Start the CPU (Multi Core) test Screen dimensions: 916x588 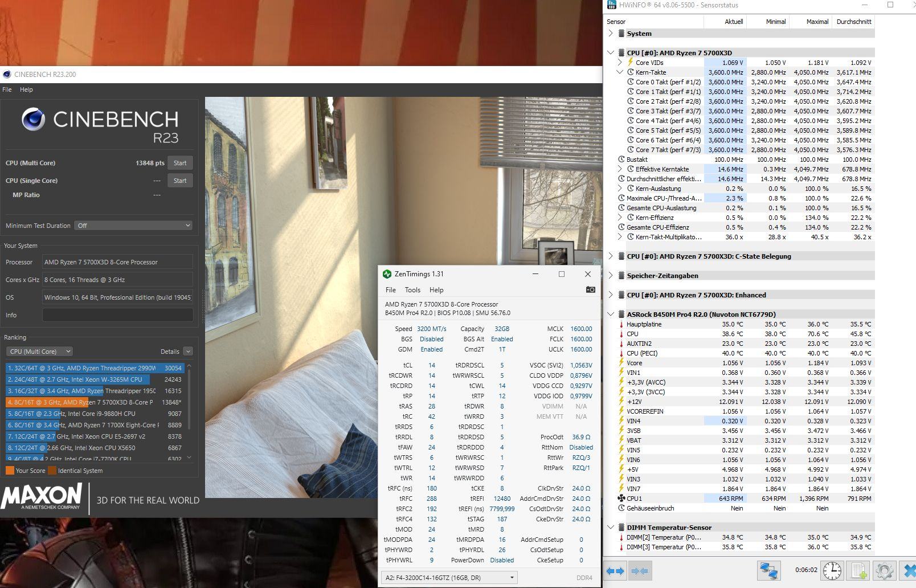180,163
